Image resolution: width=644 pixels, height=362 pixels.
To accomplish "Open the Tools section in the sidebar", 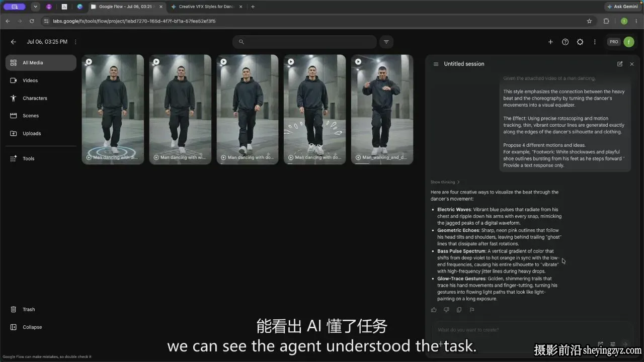I will (x=41, y=158).
